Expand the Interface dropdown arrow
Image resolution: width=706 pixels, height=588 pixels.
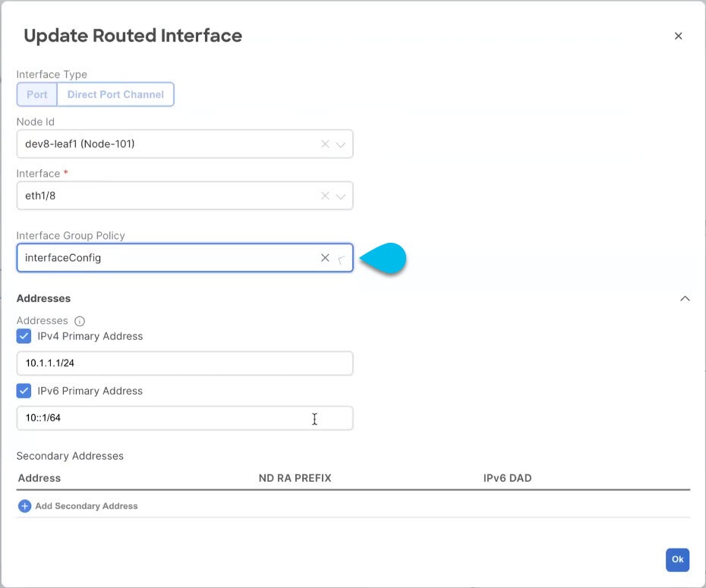341,197
